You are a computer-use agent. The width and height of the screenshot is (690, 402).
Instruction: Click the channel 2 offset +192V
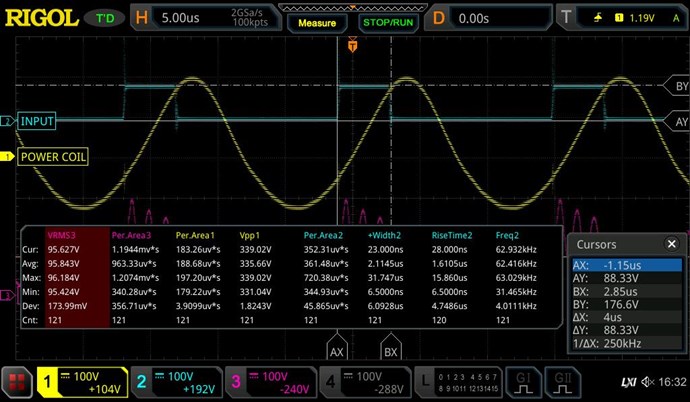[x=198, y=389]
